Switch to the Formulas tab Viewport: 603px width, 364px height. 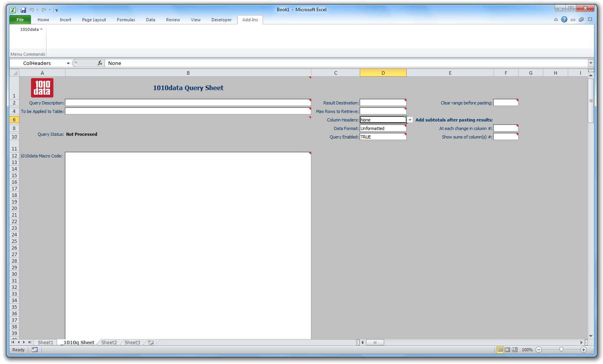(x=126, y=20)
